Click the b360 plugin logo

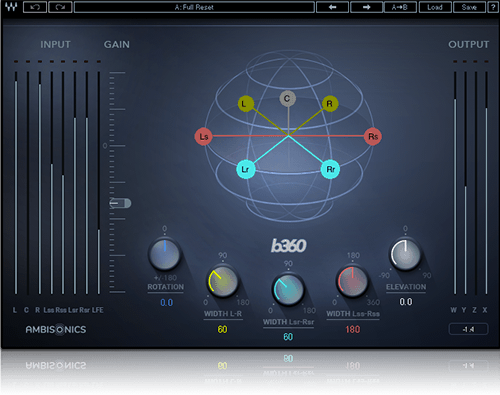(x=289, y=246)
